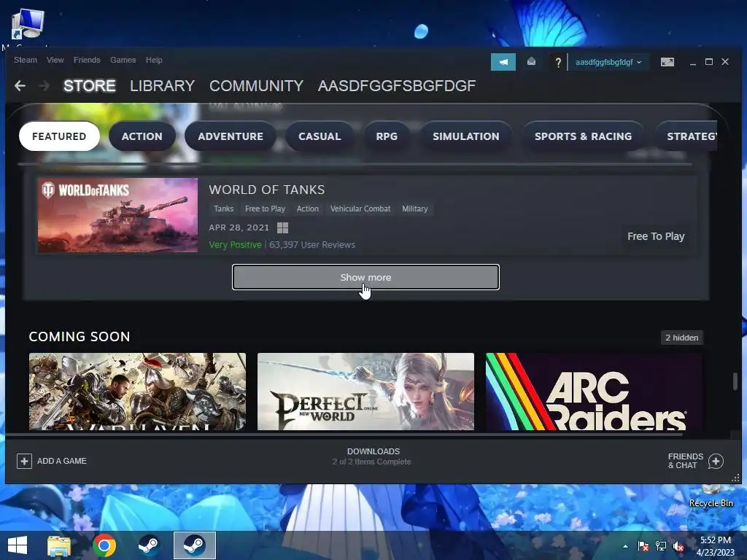
Task: Click first Steam taskbar icon
Action: (149, 545)
